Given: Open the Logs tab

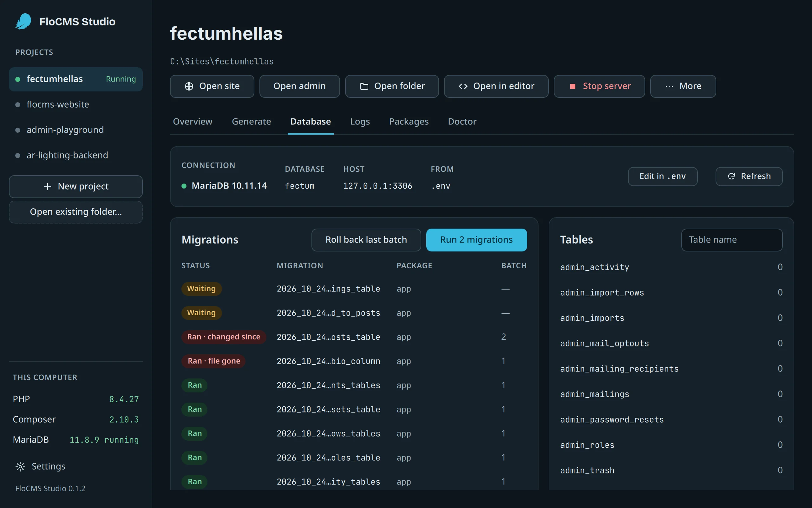Looking at the screenshot, I should (x=360, y=121).
